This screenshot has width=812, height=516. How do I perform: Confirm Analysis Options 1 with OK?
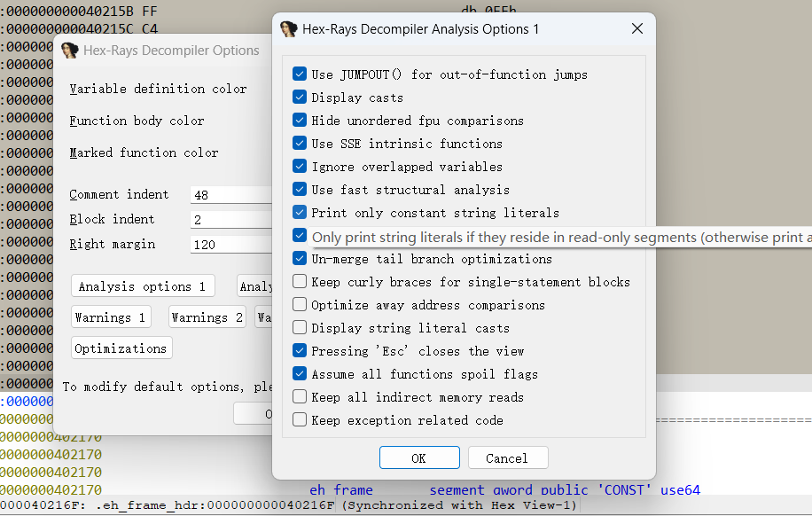coord(419,458)
